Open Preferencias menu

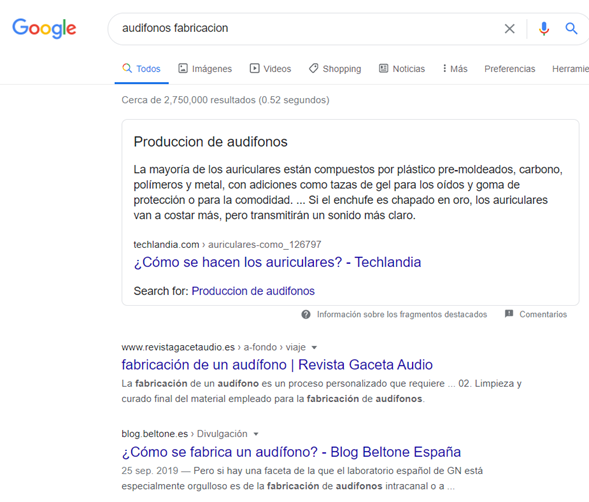[x=510, y=69]
